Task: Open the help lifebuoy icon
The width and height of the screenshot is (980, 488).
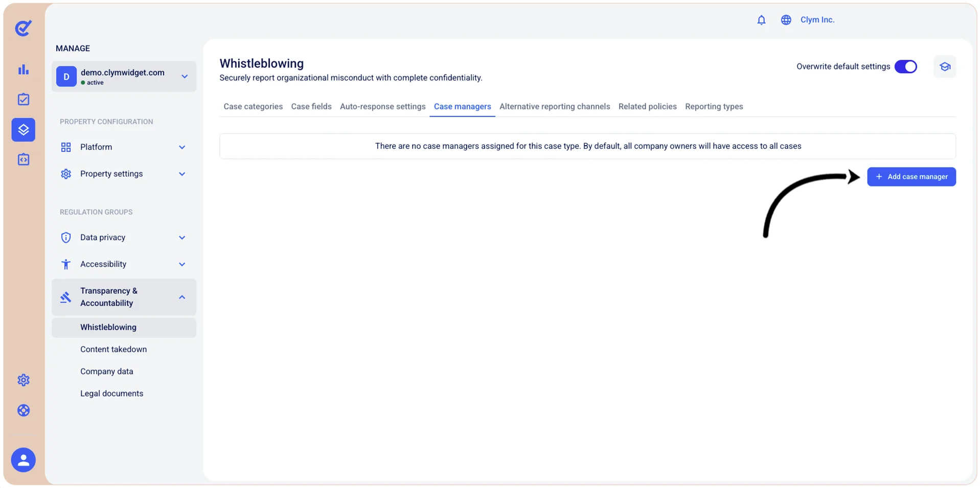Action: 24,410
